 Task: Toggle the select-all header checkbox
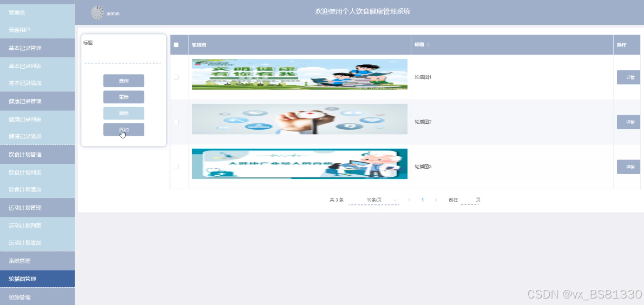176,45
